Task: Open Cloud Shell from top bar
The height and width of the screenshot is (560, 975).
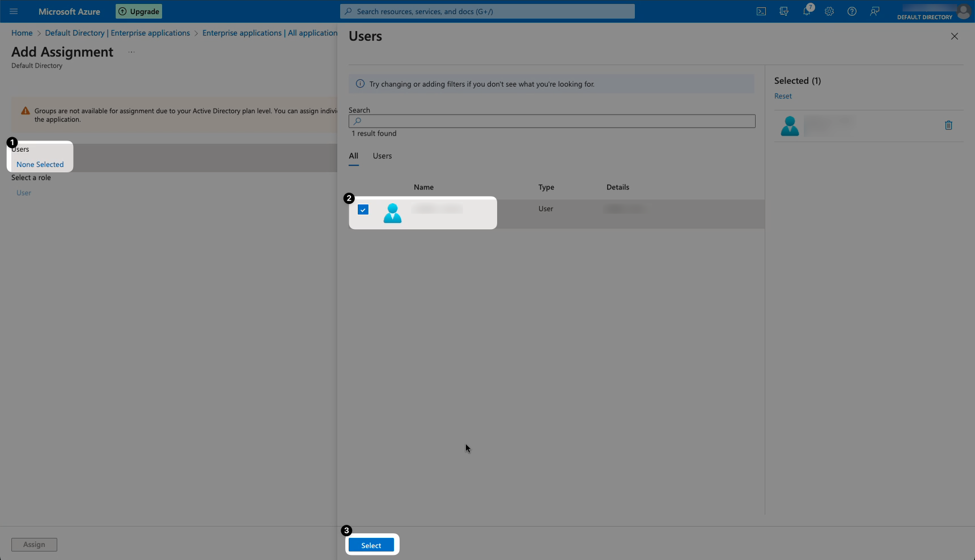Action: point(761,11)
